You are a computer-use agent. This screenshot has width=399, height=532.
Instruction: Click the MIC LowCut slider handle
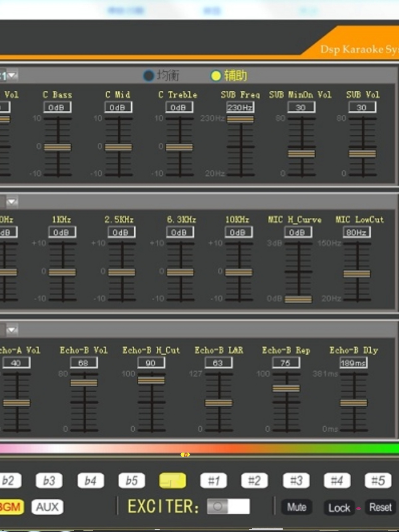point(357,273)
